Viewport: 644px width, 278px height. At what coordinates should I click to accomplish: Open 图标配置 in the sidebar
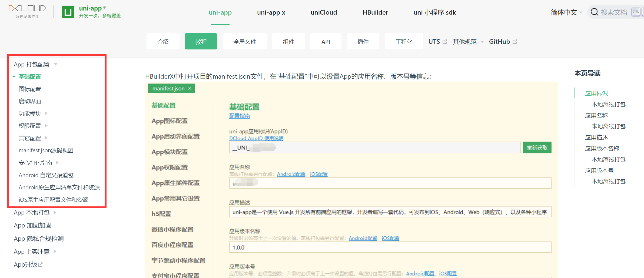[x=30, y=89]
